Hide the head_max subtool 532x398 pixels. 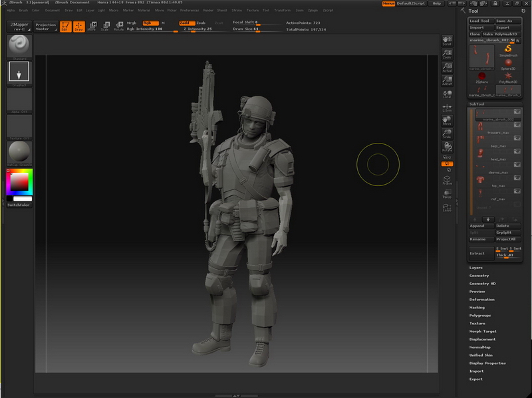[x=517, y=151]
